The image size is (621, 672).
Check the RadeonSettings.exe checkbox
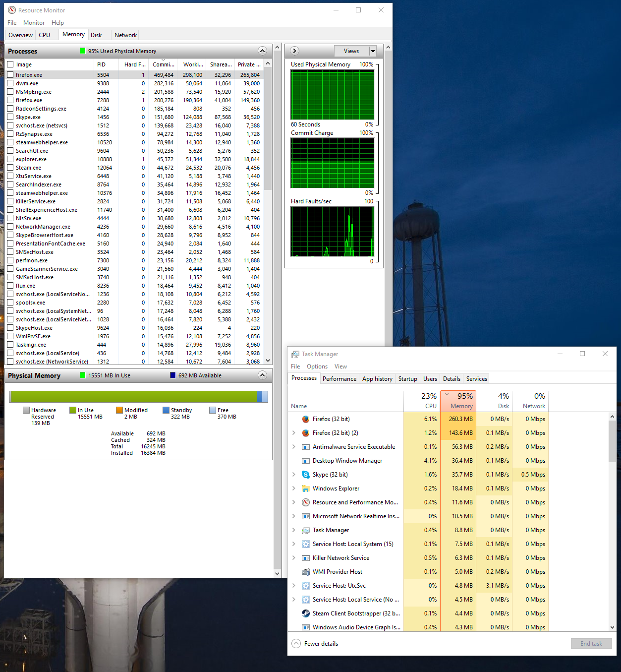click(x=10, y=108)
